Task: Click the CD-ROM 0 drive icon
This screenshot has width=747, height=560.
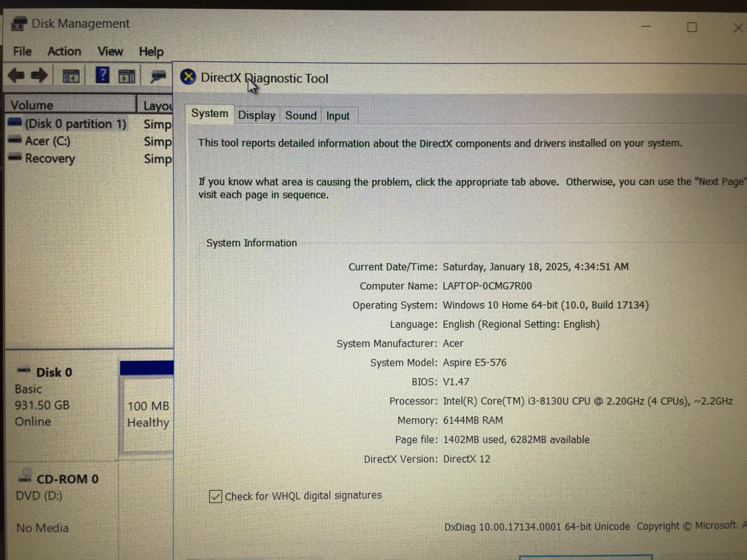Action: (25, 476)
